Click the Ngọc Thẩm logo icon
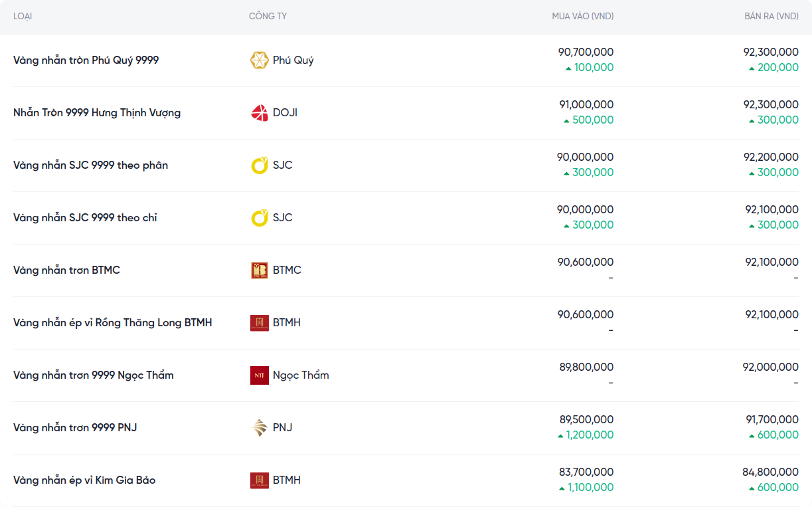This screenshot has height=507, width=812. [x=259, y=375]
